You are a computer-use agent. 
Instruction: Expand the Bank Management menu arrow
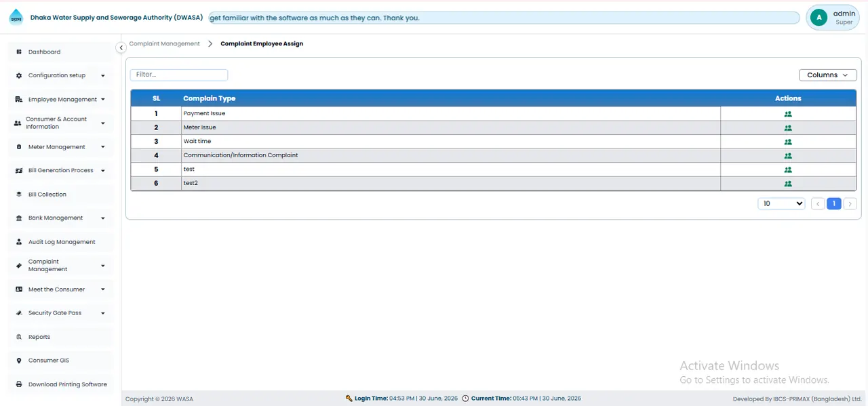tap(103, 218)
